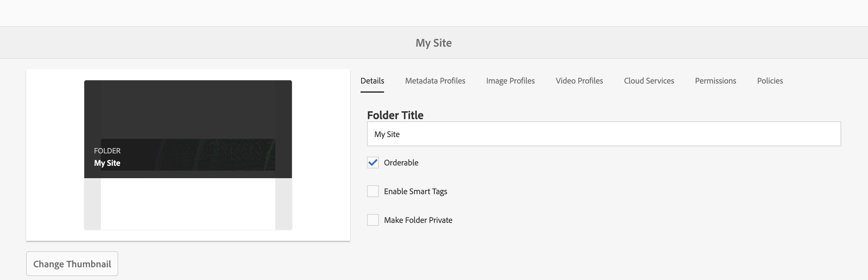Click the "FOLDER" caption on thumbnail card
The image size is (868, 280).
click(107, 151)
